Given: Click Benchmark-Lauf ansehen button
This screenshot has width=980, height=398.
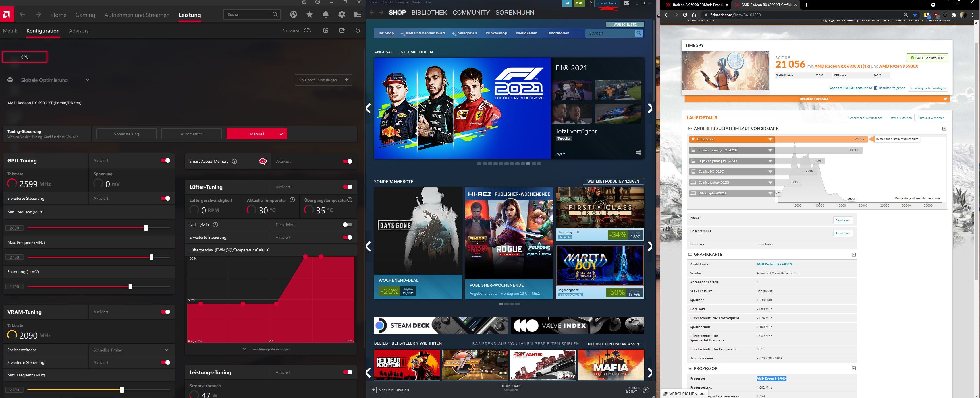Looking at the screenshot, I should tap(865, 118).
